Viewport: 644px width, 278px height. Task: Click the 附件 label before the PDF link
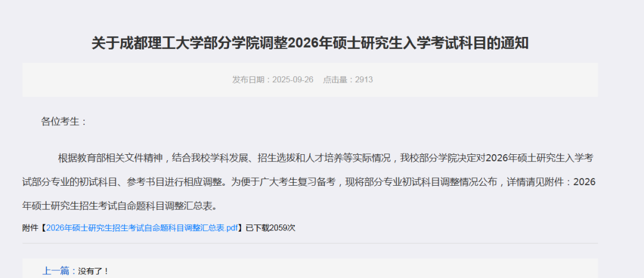30,228
